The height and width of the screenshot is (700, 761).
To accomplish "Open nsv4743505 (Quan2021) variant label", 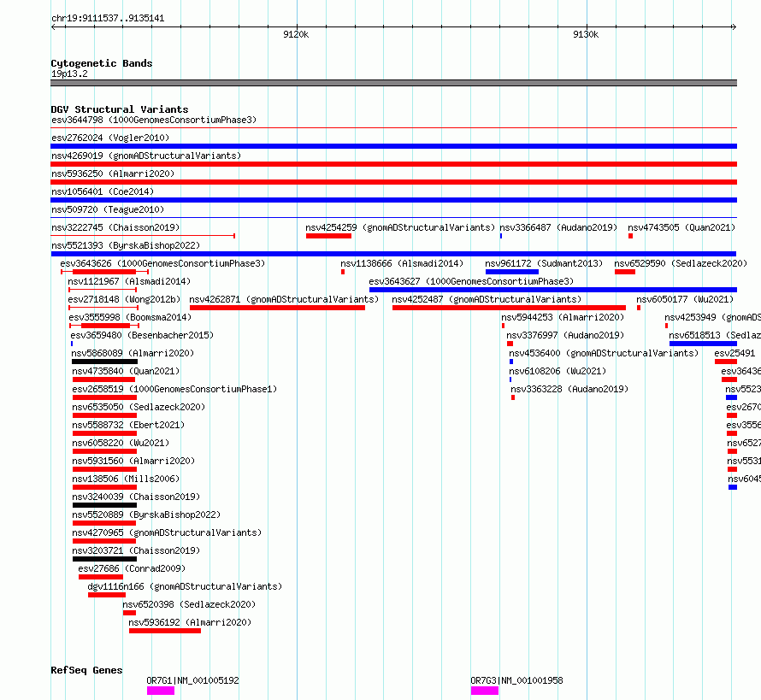I will [x=681, y=227].
